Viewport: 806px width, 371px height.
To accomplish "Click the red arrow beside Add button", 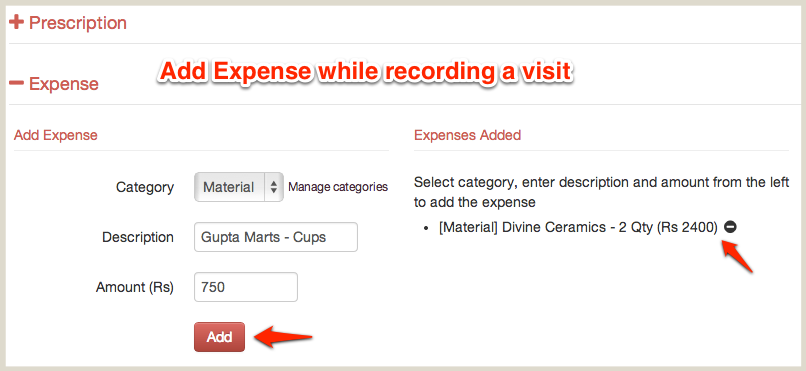I will [x=284, y=338].
